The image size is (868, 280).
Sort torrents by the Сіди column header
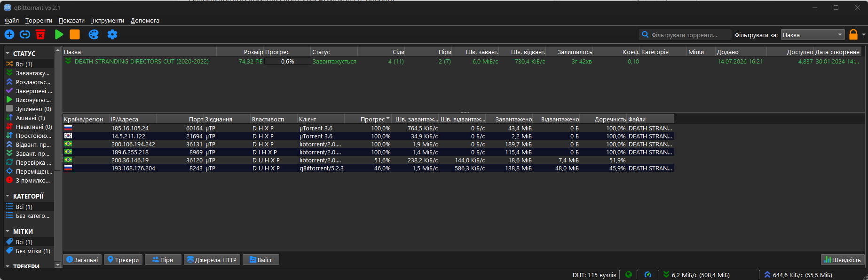click(x=381, y=52)
